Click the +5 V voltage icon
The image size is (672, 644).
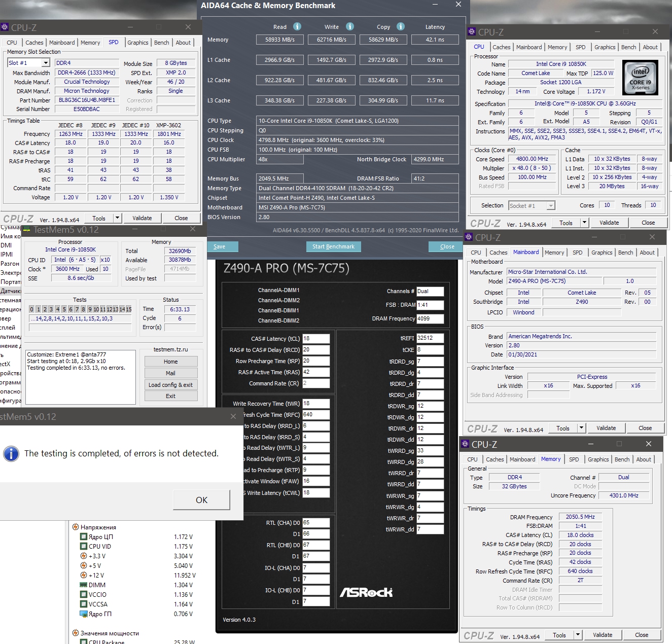(x=84, y=565)
